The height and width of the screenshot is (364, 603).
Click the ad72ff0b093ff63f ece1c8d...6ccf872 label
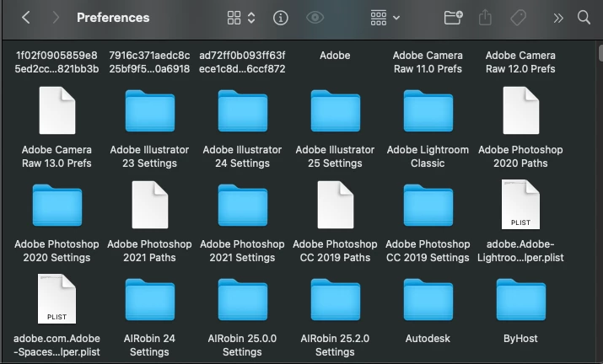(x=242, y=62)
